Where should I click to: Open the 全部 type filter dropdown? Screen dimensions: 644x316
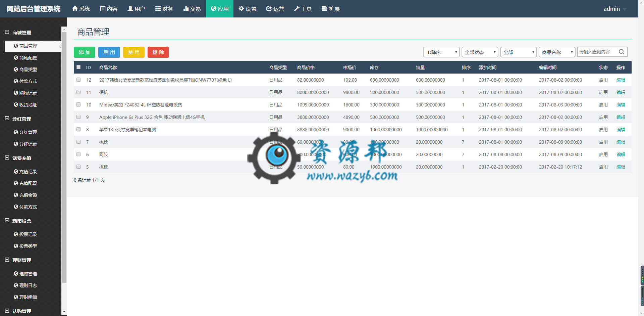pyautogui.click(x=518, y=52)
